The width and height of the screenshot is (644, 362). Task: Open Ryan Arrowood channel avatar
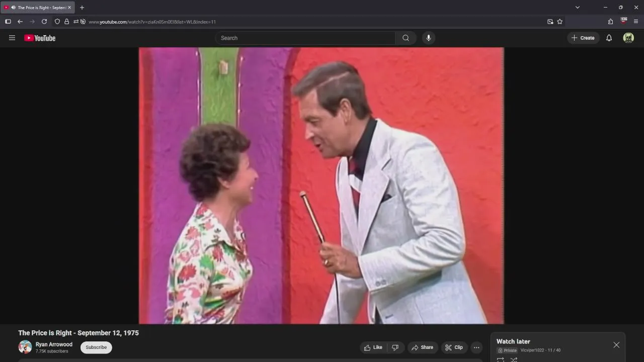25,347
